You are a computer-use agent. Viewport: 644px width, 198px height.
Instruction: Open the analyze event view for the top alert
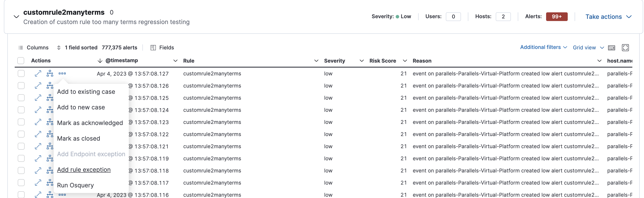pos(50,73)
